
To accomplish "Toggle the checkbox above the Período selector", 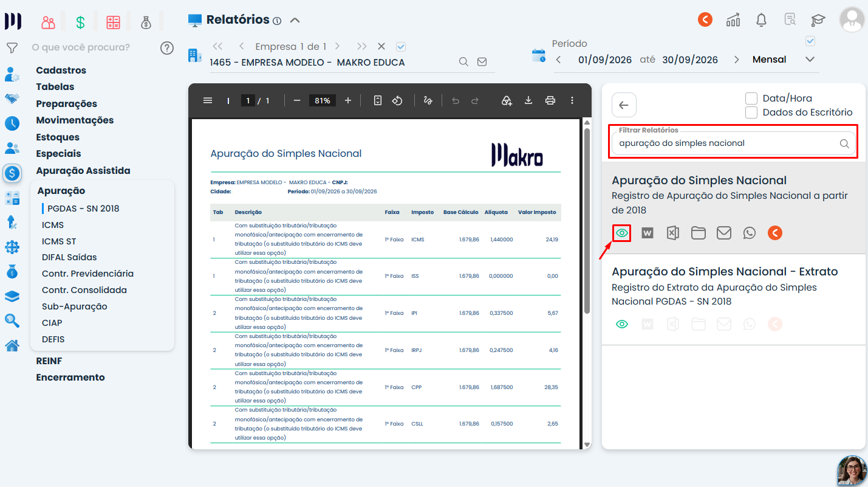I will coord(810,41).
